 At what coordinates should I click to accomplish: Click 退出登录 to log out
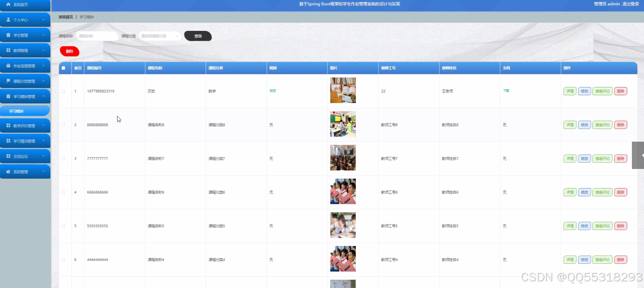tap(630, 4)
